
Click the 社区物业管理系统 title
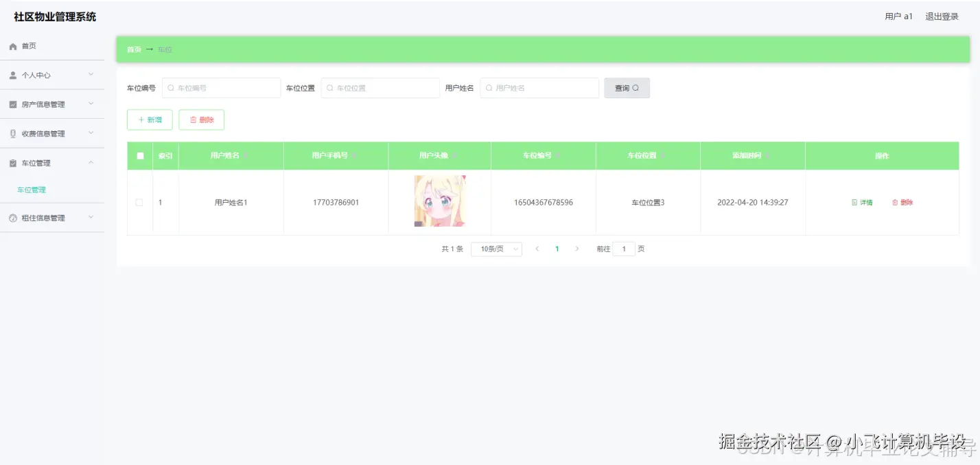click(55, 16)
